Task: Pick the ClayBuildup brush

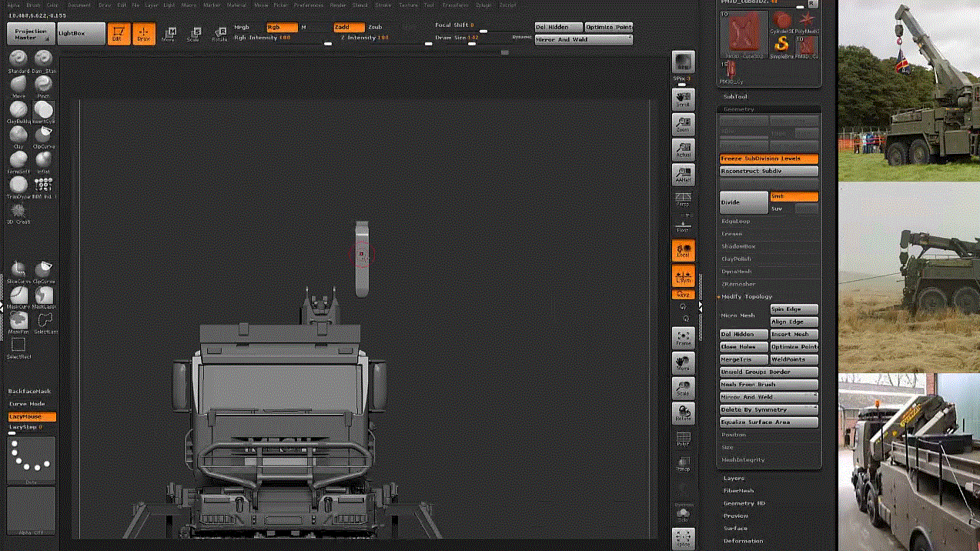Action: click(18, 112)
